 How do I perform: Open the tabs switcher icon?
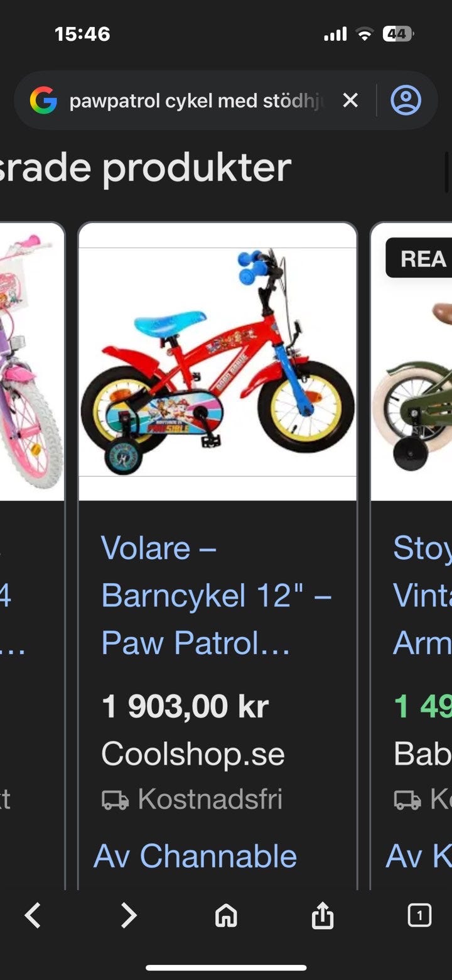(x=419, y=915)
